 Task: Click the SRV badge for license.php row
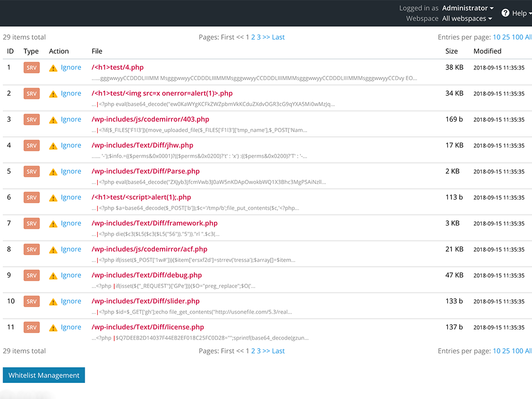tap(32, 327)
